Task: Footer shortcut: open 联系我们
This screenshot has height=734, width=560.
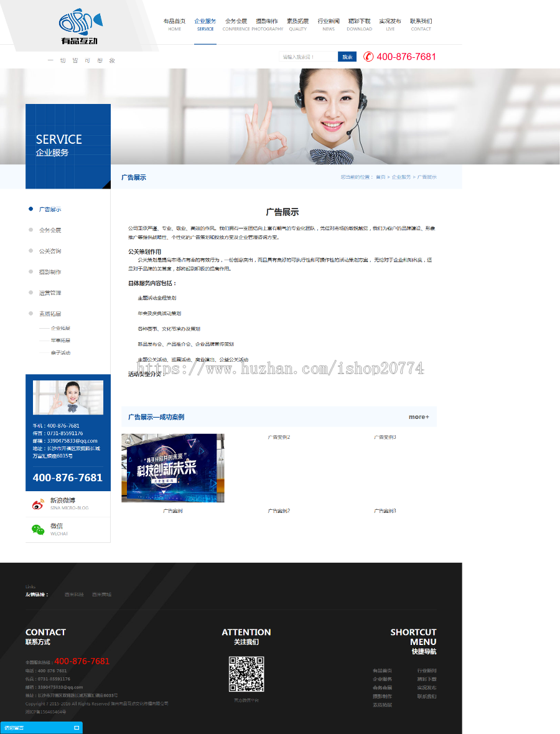Action: [x=427, y=697]
